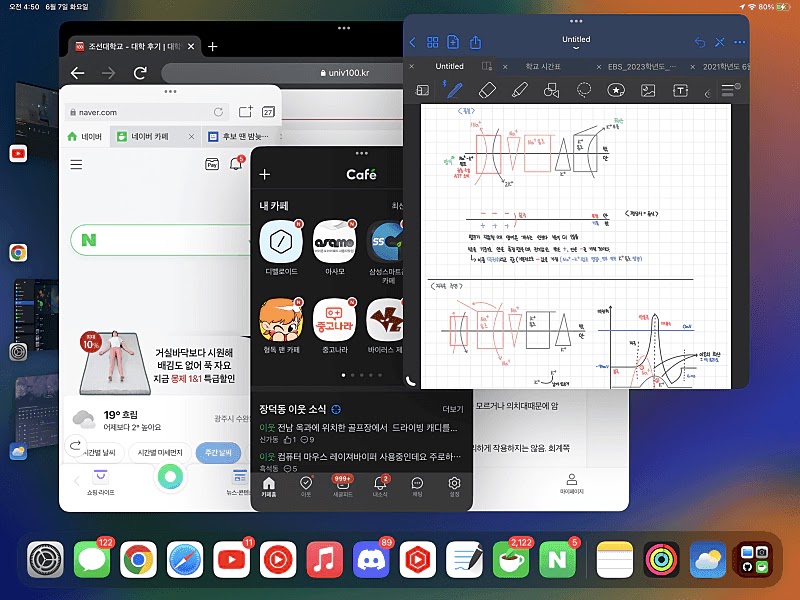Open Naver Pay icon
800x600 pixels.
coord(212,164)
